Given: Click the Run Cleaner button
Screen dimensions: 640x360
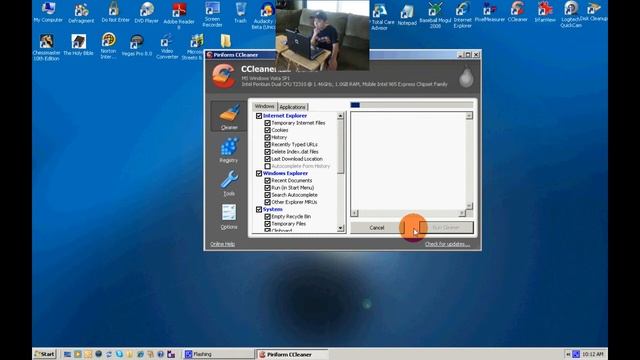Looking at the screenshot, I should [446, 228].
